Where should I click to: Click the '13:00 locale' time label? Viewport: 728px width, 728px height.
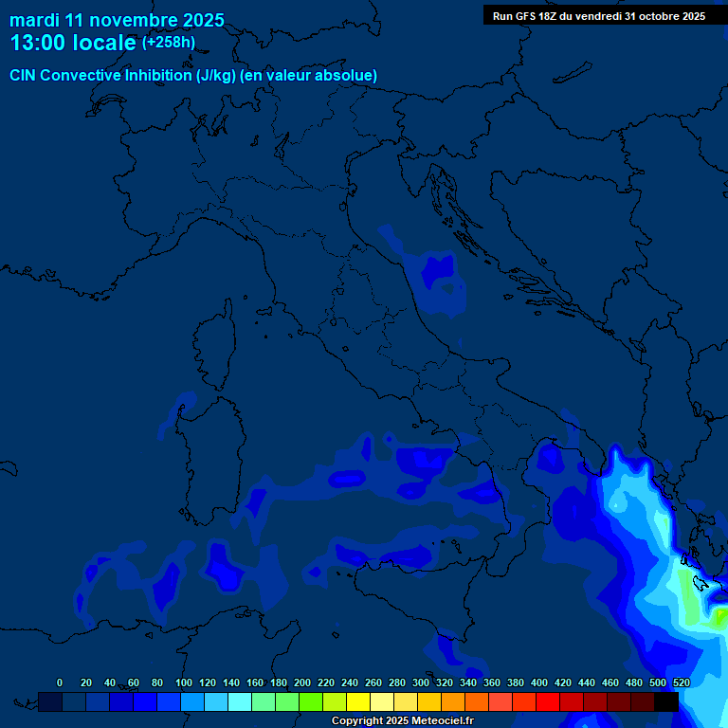click(x=73, y=43)
